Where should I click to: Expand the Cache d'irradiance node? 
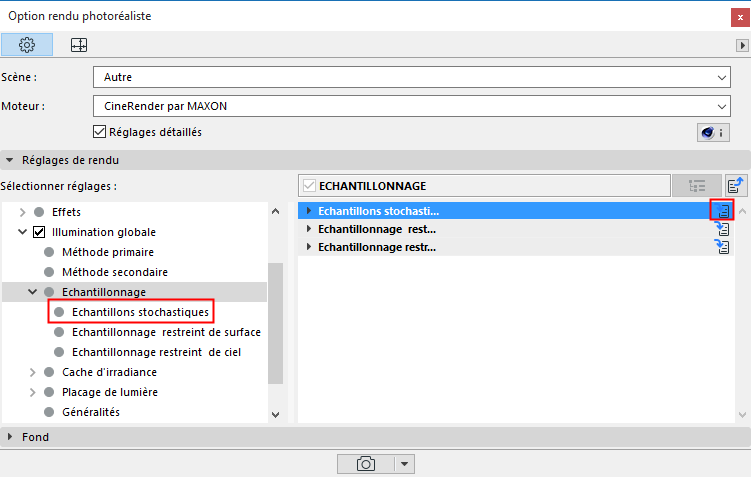pos(33,372)
